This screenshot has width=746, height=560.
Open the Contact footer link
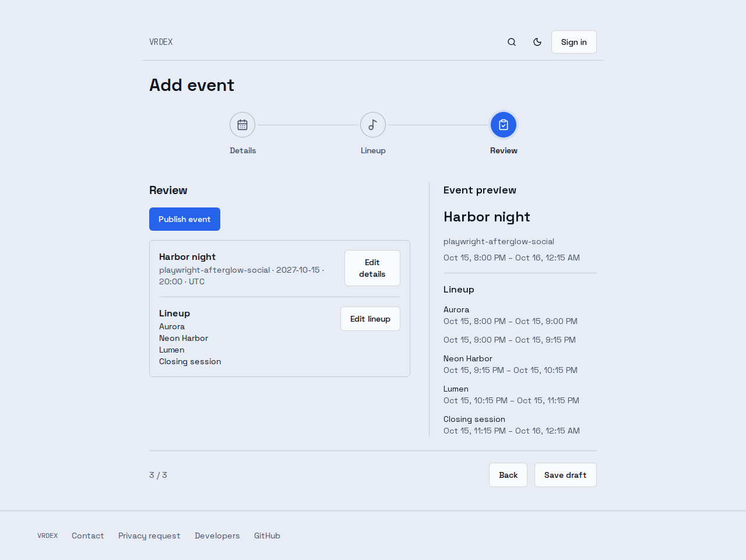[88, 536]
